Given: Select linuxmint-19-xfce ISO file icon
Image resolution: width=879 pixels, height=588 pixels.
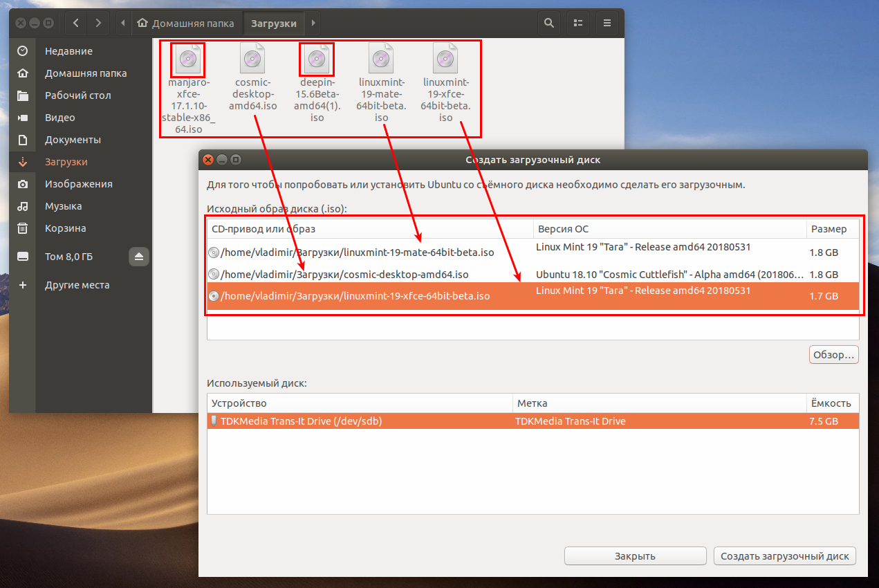Looking at the screenshot, I should (x=445, y=59).
